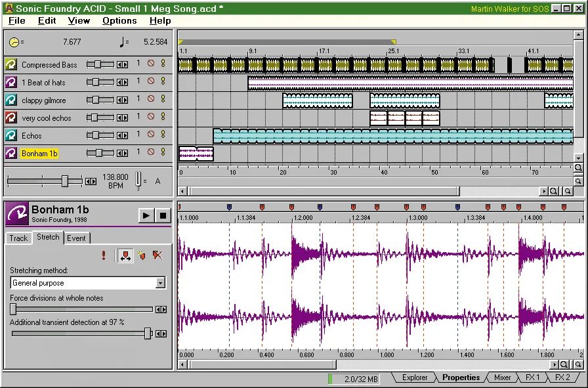Click tempo slider arrows button
588x388 pixels.
[91, 182]
